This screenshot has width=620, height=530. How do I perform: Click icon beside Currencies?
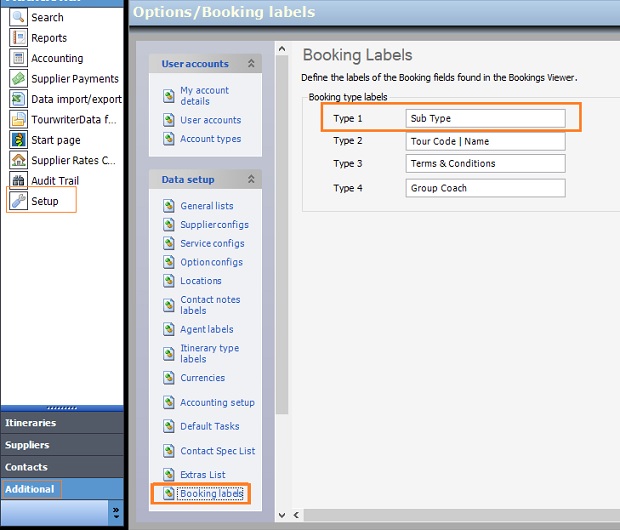169,378
